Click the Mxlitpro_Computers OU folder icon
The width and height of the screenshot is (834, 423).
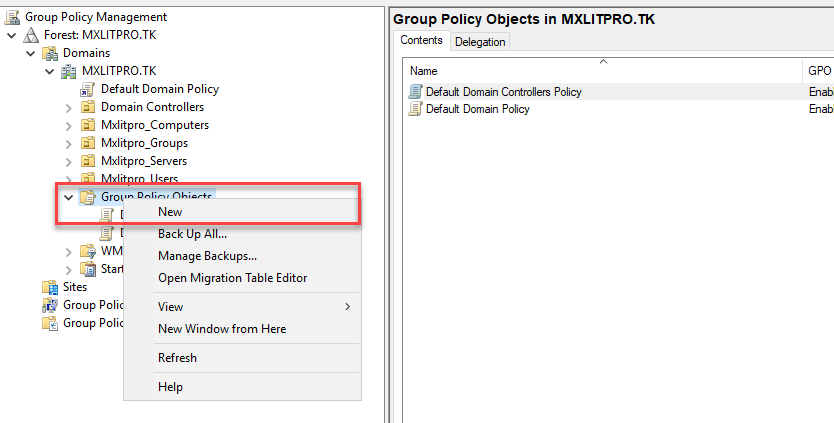click(88, 125)
